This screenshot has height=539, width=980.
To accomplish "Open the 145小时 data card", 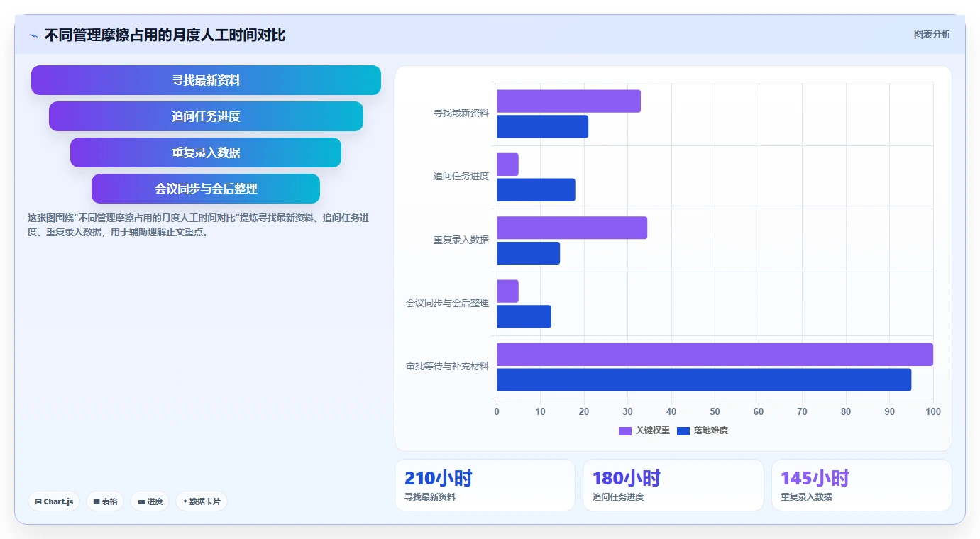I will tap(861, 485).
